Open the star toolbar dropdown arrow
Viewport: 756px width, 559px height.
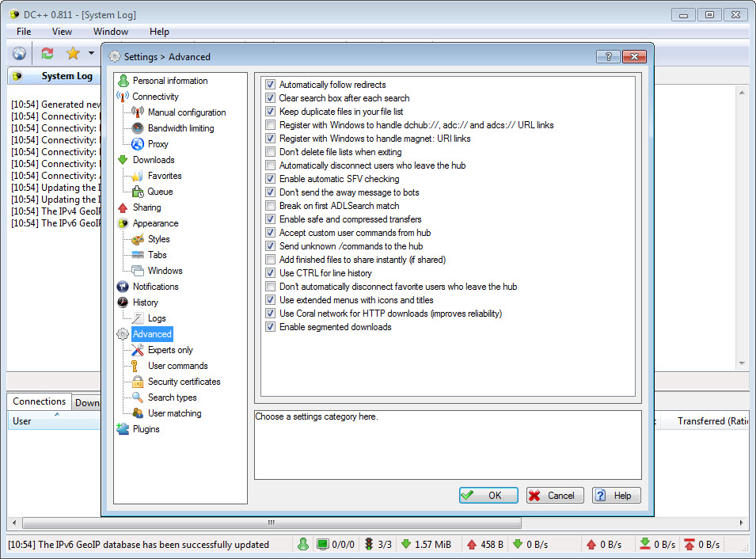pyautogui.click(x=91, y=53)
